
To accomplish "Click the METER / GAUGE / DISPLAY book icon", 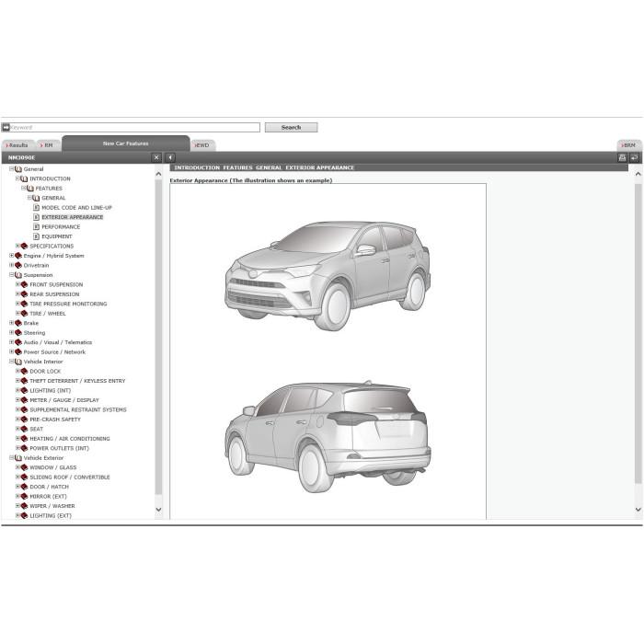I will point(24,400).
